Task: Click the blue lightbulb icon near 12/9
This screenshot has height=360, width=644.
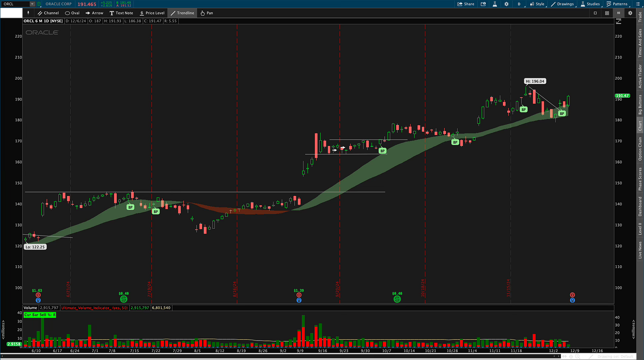Action: click(572, 300)
